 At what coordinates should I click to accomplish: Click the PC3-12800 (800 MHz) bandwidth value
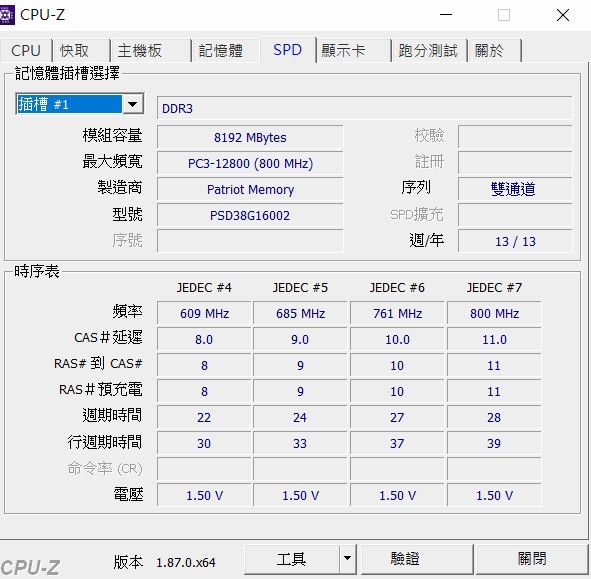click(250, 164)
